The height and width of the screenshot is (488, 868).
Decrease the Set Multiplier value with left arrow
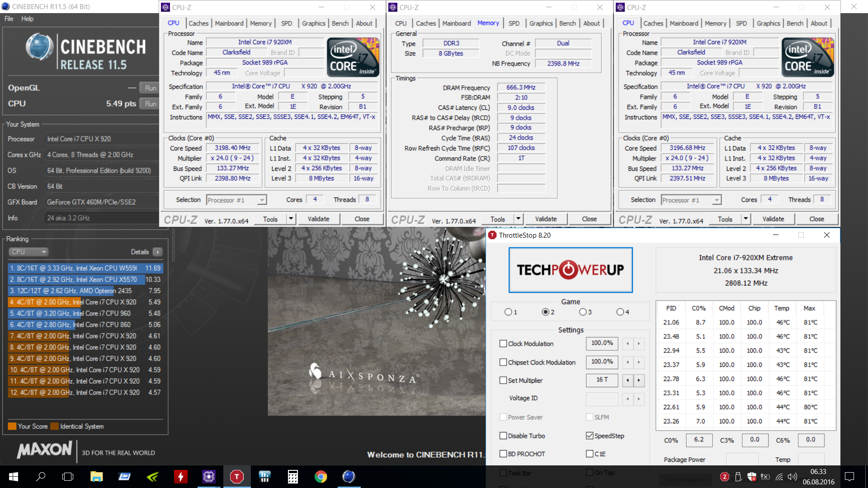tap(627, 380)
